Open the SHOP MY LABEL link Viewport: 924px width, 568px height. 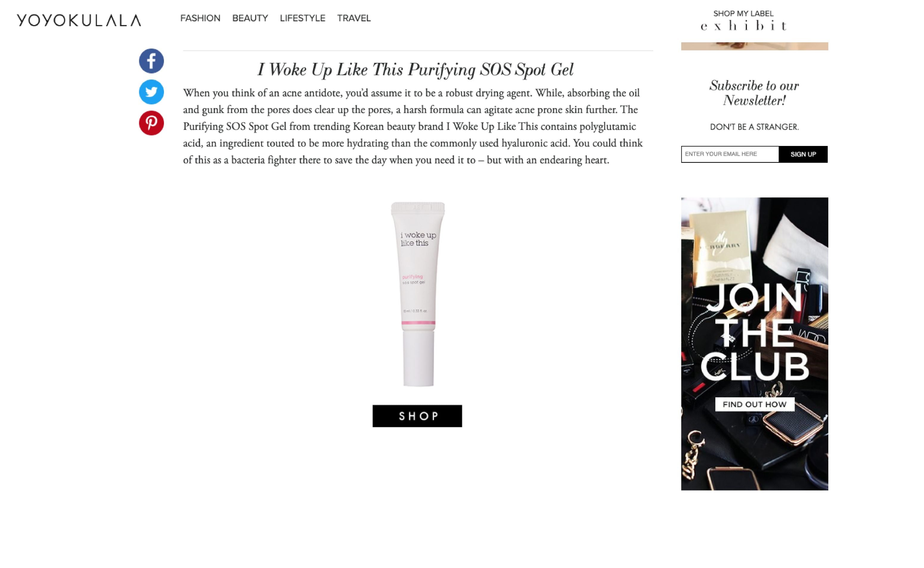[x=744, y=13]
